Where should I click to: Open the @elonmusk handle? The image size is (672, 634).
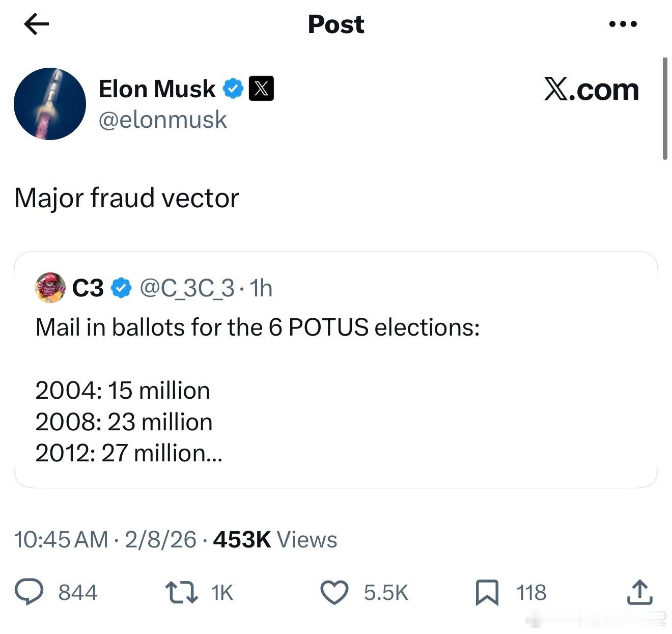coord(162,120)
